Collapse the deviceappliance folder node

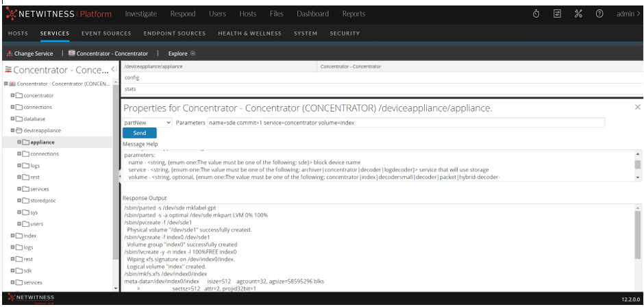[x=13, y=131]
